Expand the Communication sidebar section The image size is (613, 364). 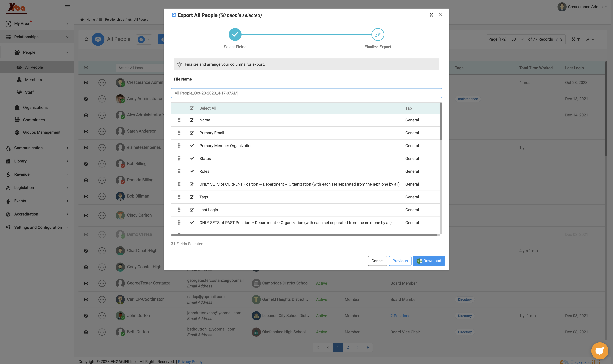pos(37,148)
